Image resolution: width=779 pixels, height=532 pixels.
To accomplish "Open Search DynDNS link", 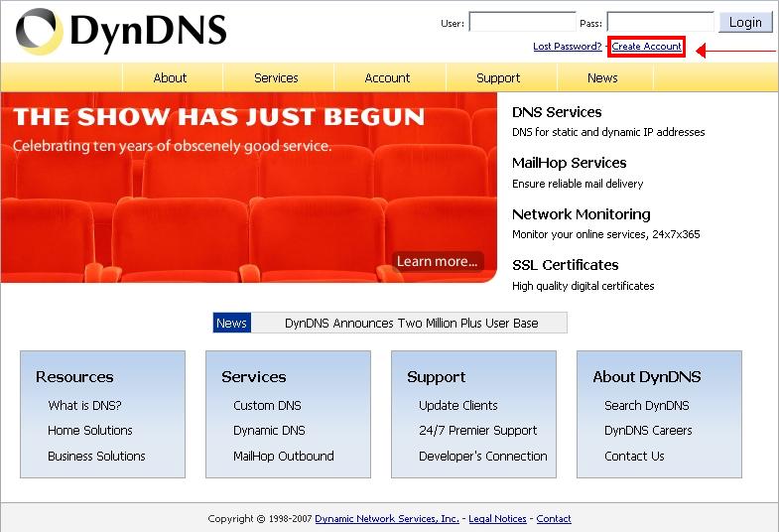I will (646, 405).
